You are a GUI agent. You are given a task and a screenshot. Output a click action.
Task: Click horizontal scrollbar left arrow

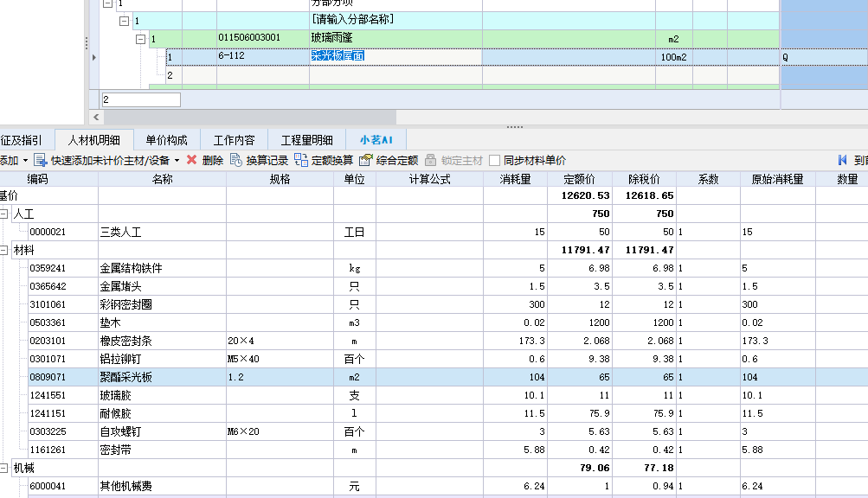(96, 118)
